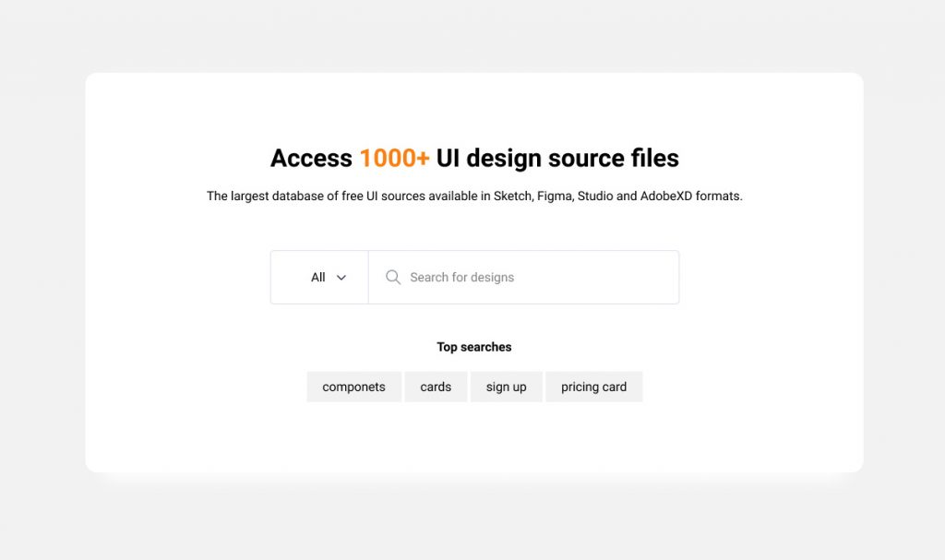The image size is (945, 560).
Task: Choose "pricing card" from top searches
Action: point(594,387)
